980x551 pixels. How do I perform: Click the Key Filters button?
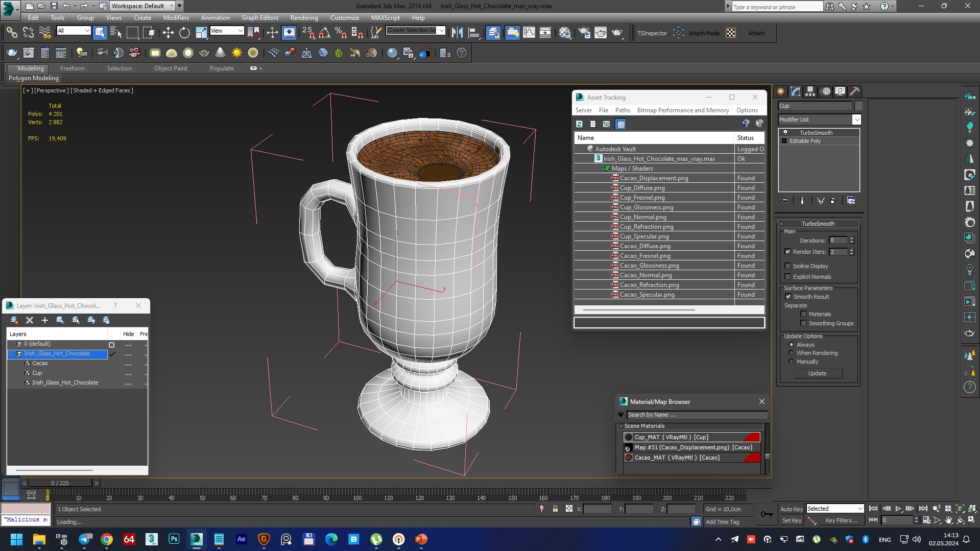click(841, 520)
